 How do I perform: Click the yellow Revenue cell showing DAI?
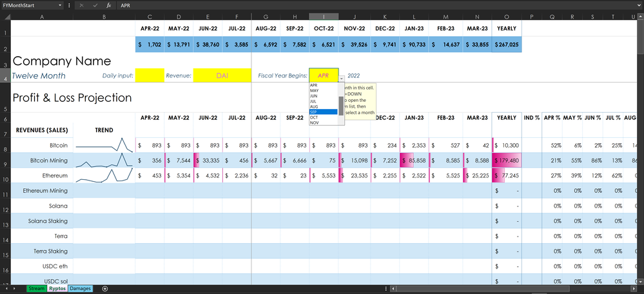click(222, 75)
